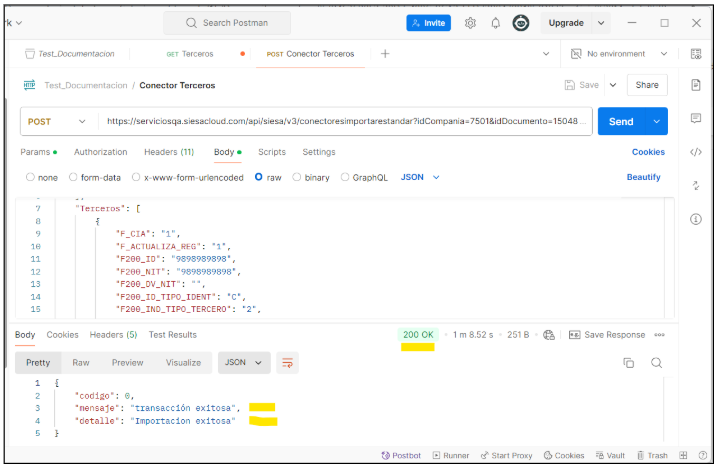Click the info icon in right sidebar
718x467 pixels.
(696, 219)
